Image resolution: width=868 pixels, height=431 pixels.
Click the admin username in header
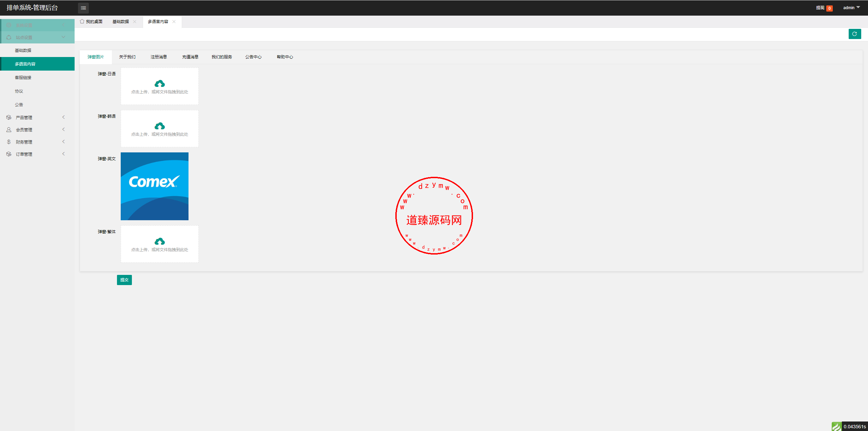tap(849, 8)
